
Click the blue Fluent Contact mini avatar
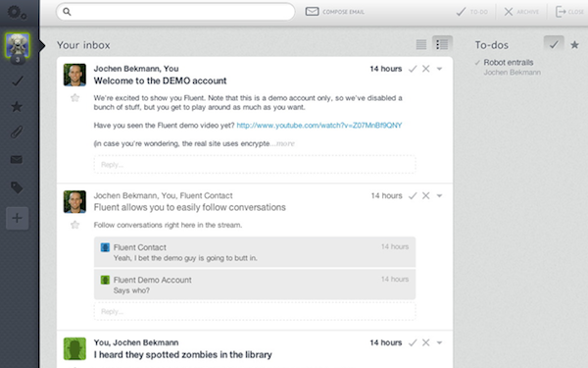pos(105,247)
